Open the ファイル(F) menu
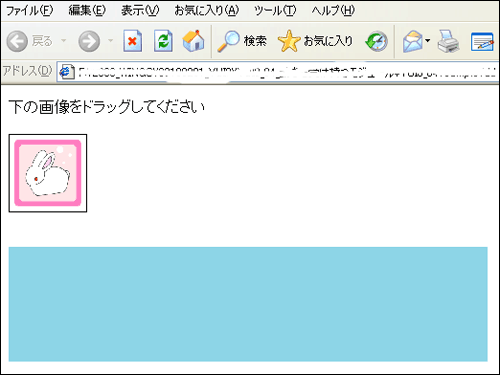This screenshot has height=375, width=500. tap(29, 11)
